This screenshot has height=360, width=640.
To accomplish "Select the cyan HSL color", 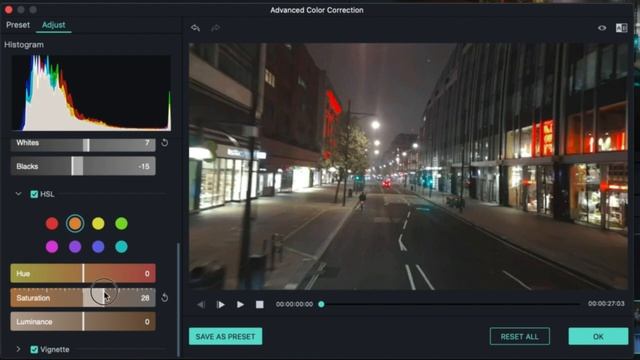I will 121,247.
